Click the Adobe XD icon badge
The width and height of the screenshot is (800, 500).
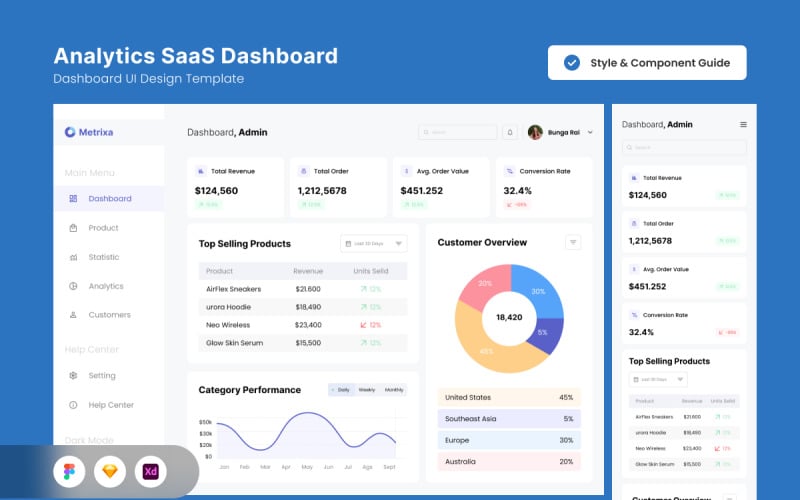click(151, 471)
